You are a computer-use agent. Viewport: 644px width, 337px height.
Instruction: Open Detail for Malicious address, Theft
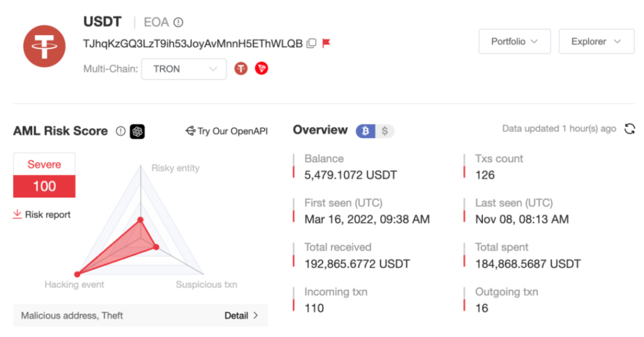tap(241, 316)
